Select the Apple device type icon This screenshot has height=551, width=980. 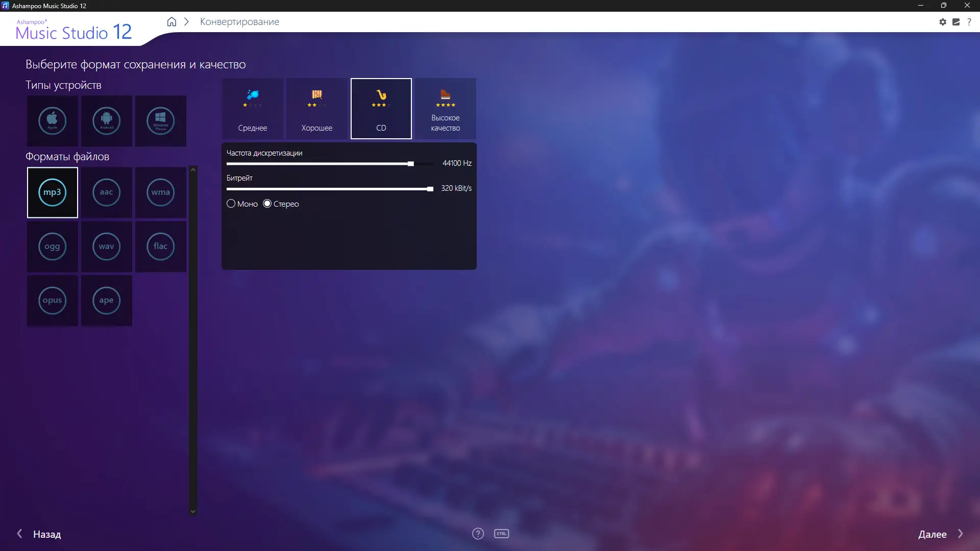pyautogui.click(x=52, y=121)
